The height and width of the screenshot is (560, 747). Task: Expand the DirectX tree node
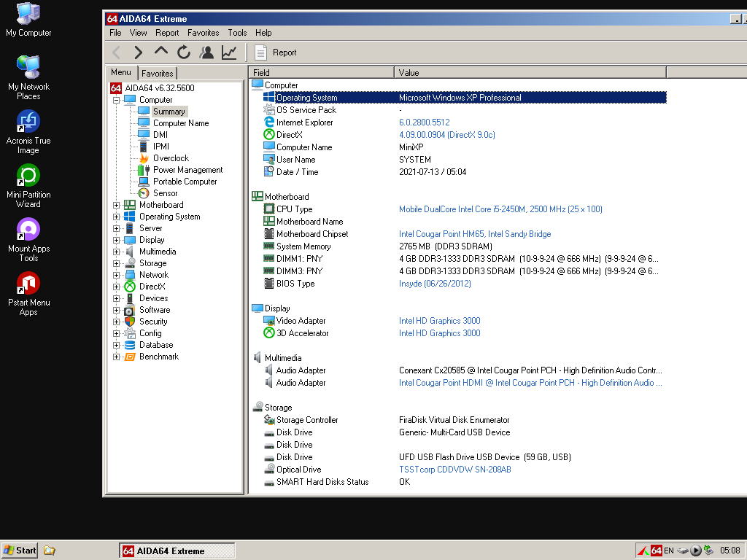click(x=116, y=287)
